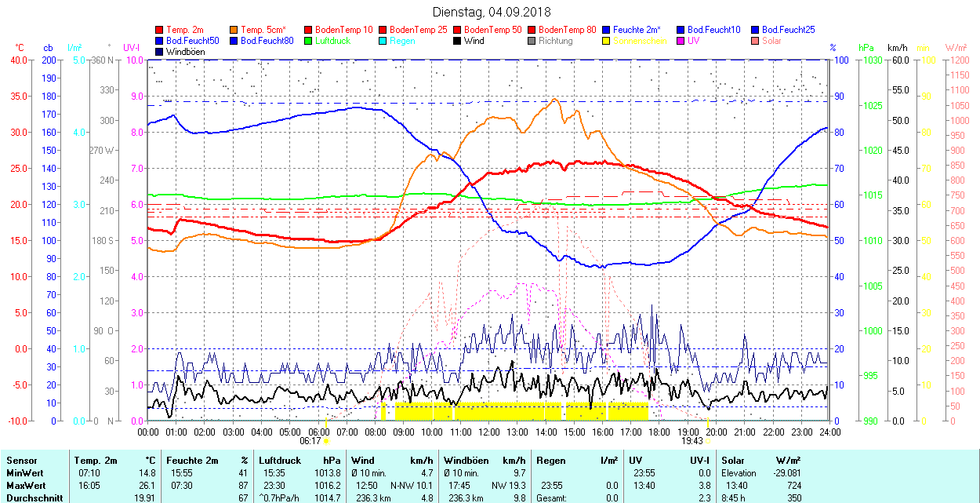Click the minimum humidity value 41
The height and width of the screenshot is (503, 980).
tap(243, 473)
